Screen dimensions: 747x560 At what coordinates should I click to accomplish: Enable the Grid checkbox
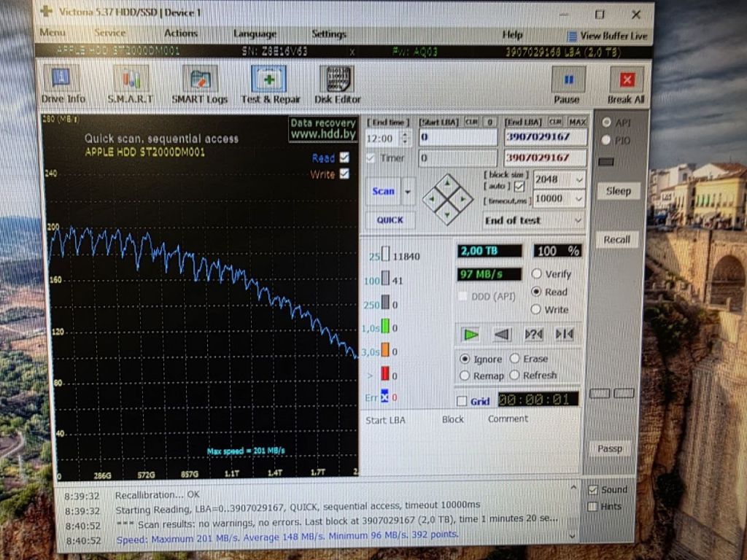coord(462,401)
